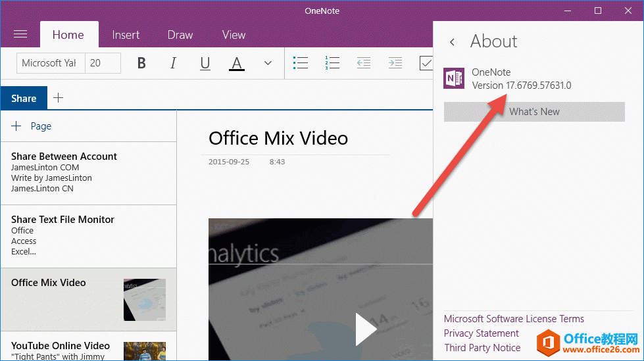The width and height of the screenshot is (644, 361).
Task: Switch to the Home tab
Action: (68, 35)
